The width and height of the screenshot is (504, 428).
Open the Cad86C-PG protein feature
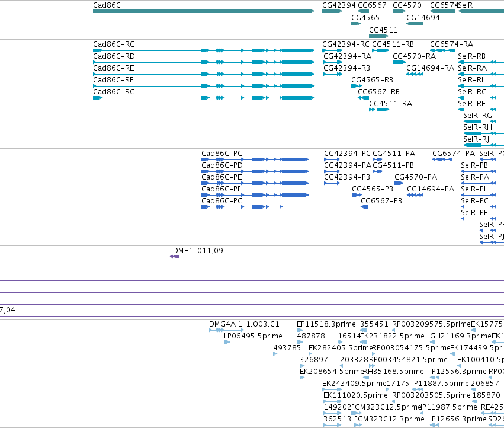click(242, 207)
